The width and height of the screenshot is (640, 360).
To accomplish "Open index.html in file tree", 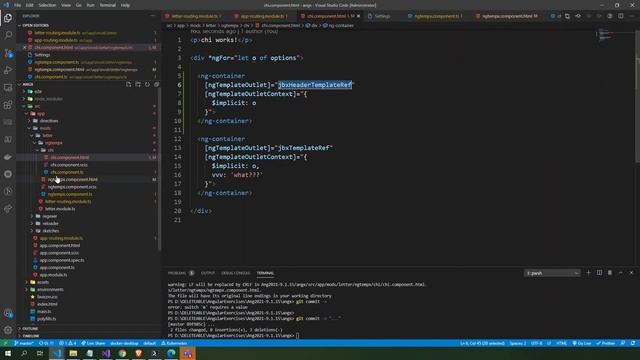I will (x=47, y=304).
